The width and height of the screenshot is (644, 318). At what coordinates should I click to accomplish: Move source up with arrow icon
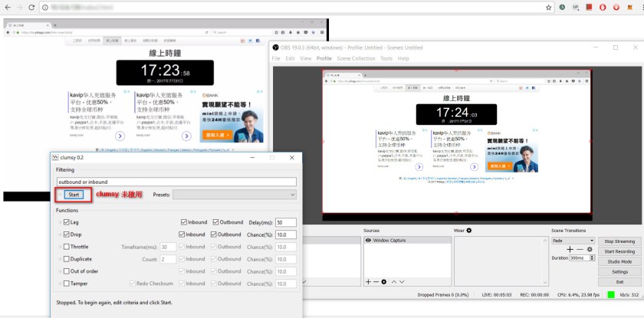(x=395, y=281)
